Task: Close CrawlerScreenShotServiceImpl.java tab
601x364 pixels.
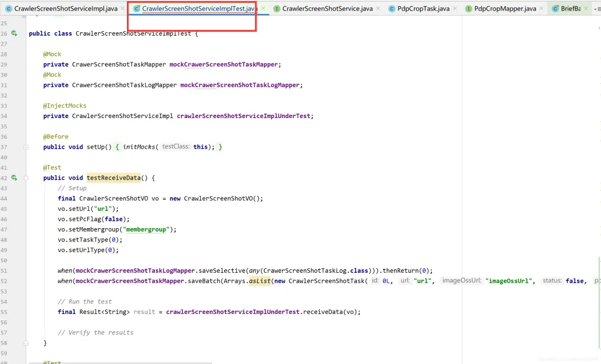Action: (x=122, y=8)
